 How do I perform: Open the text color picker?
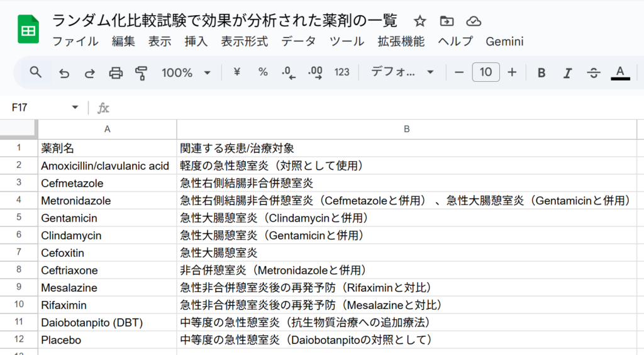(620, 73)
